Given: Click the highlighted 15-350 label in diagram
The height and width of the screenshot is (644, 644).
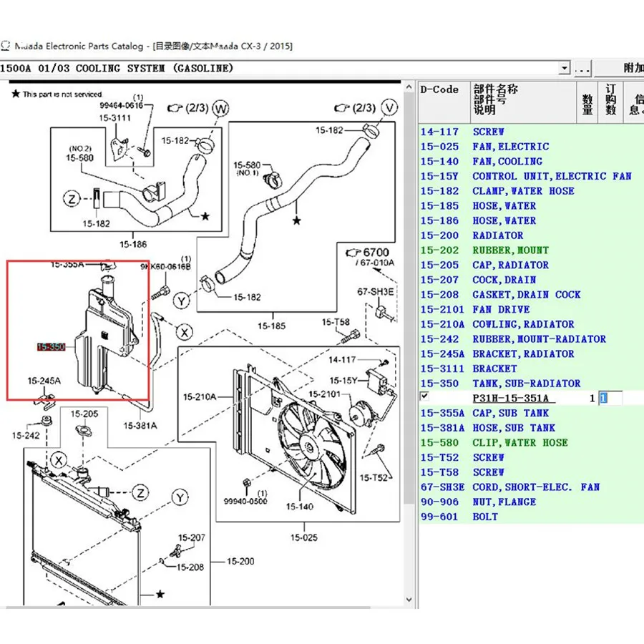Looking at the screenshot, I should (51, 347).
